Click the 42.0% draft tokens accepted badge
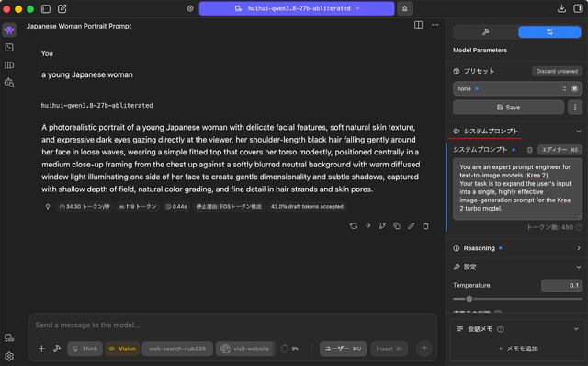Viewport: 588px width, 366px height. [x=307, y=207]
